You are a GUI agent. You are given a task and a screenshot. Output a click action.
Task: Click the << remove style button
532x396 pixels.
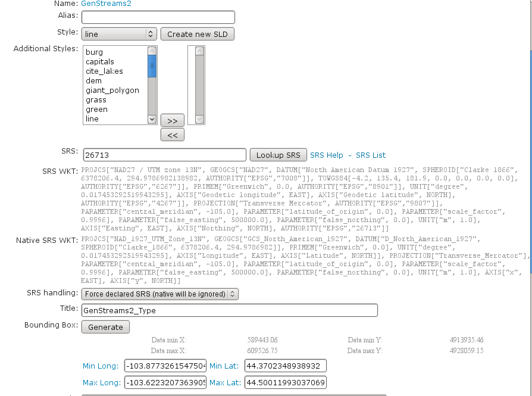tap(172, 135)
